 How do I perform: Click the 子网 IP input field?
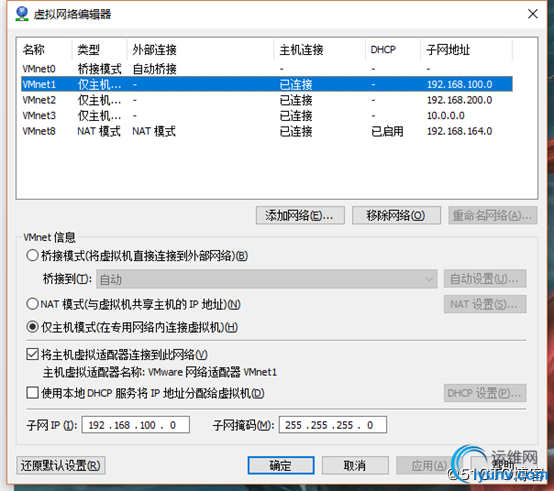coord(136,425)
